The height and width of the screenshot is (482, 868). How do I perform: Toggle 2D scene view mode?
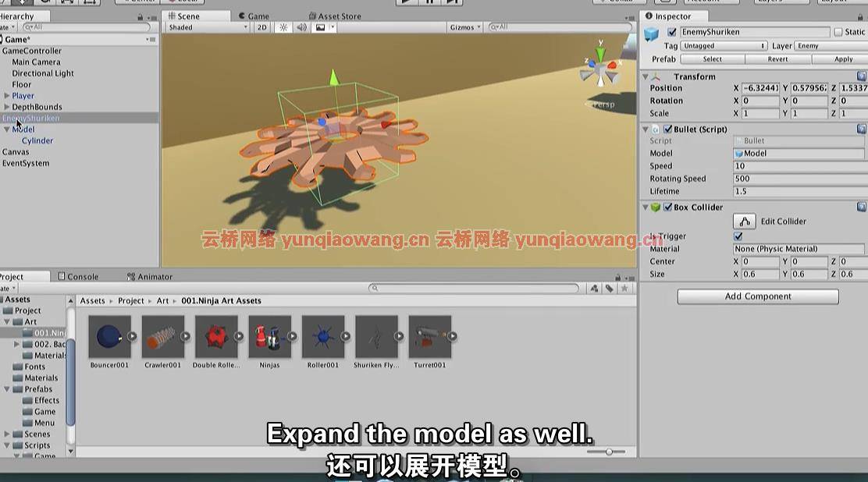pyautogui.click(x=261, y=27)
